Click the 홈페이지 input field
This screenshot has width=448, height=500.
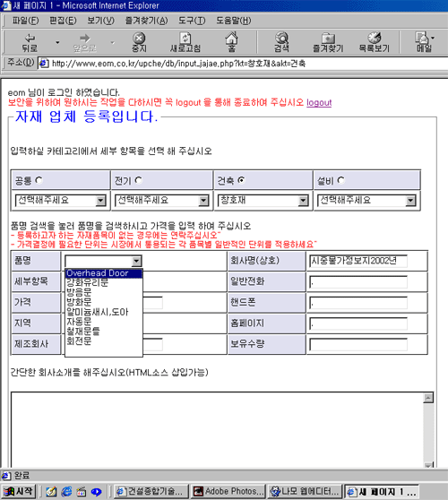[x=358, y=323]
